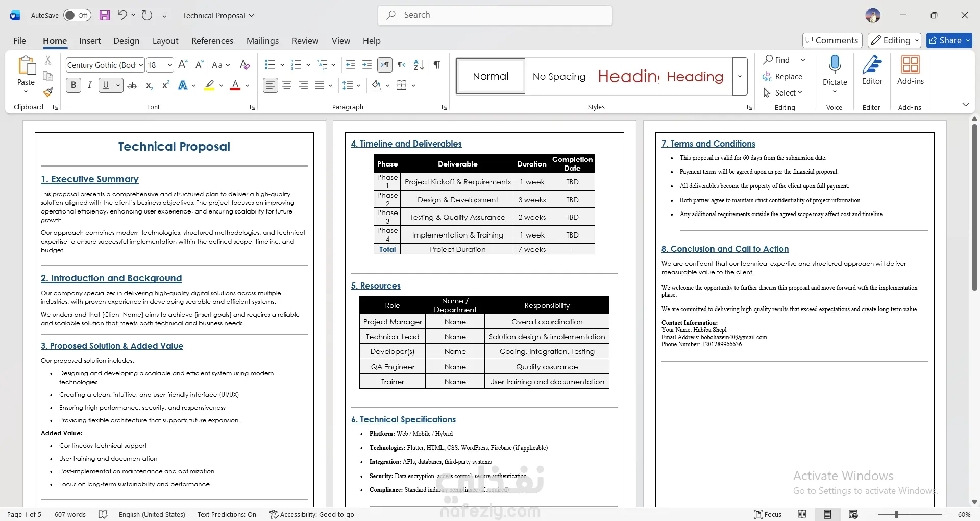Toggle right-to-left text direction

402,65
